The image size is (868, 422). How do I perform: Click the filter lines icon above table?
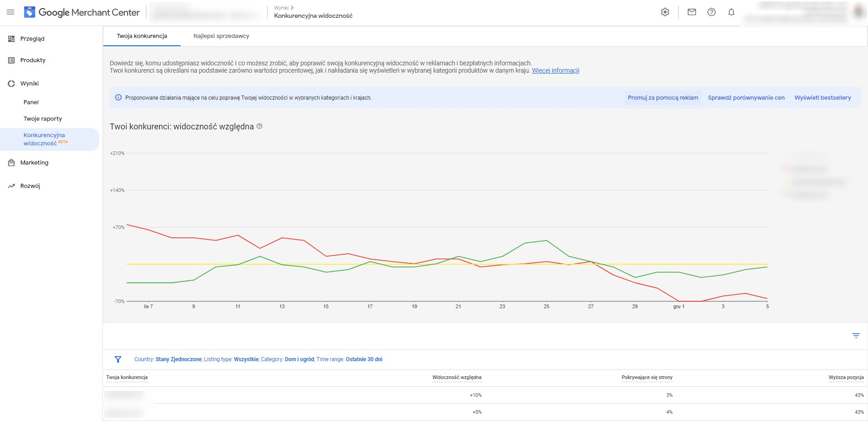(x=856, y=336)
